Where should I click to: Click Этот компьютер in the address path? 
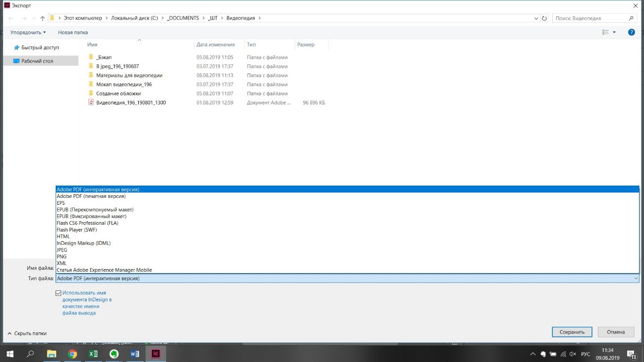83,18
